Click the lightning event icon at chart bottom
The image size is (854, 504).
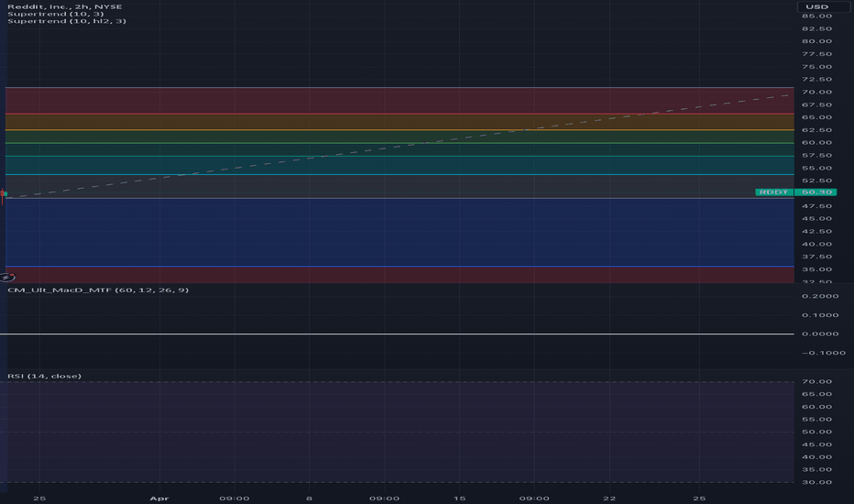(7, 277)
